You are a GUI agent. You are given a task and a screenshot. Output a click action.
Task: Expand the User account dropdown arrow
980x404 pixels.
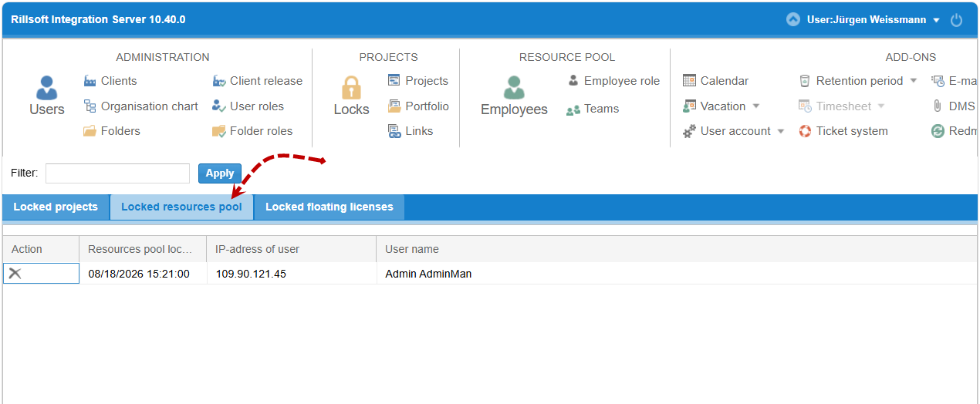coord(781,132)
